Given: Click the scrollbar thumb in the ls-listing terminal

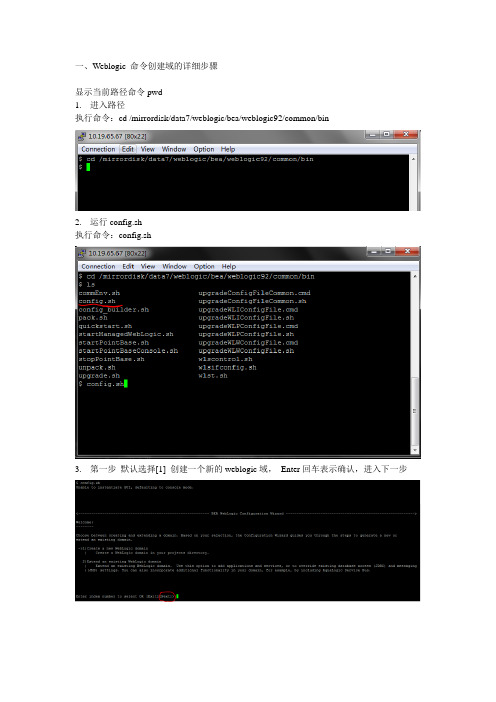Looking at the screenshot, I should pyautogui.click(x=415, y=411).
